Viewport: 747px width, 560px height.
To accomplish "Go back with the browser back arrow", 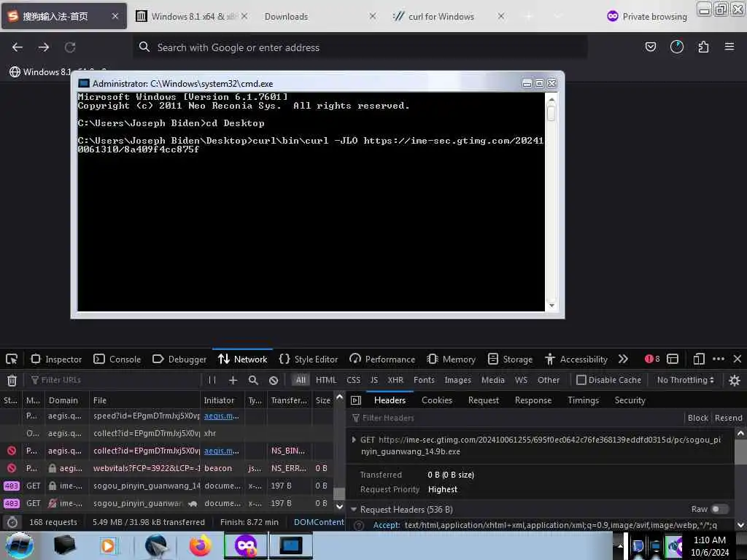I will click(18, 47).
